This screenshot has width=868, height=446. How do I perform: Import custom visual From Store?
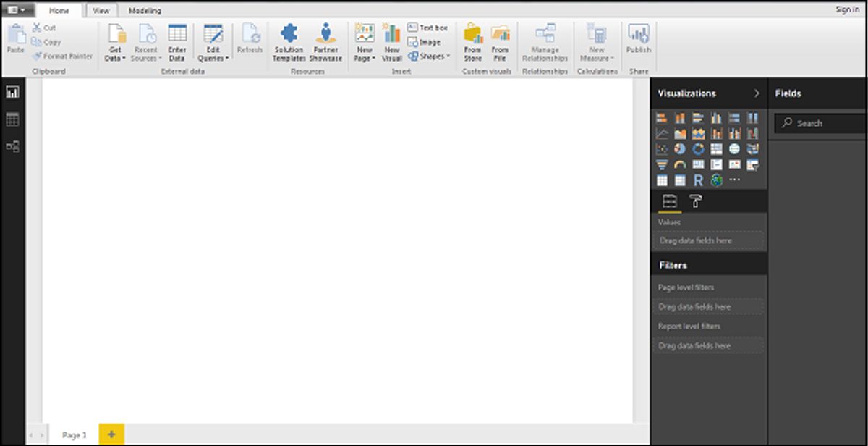point(473,43)
